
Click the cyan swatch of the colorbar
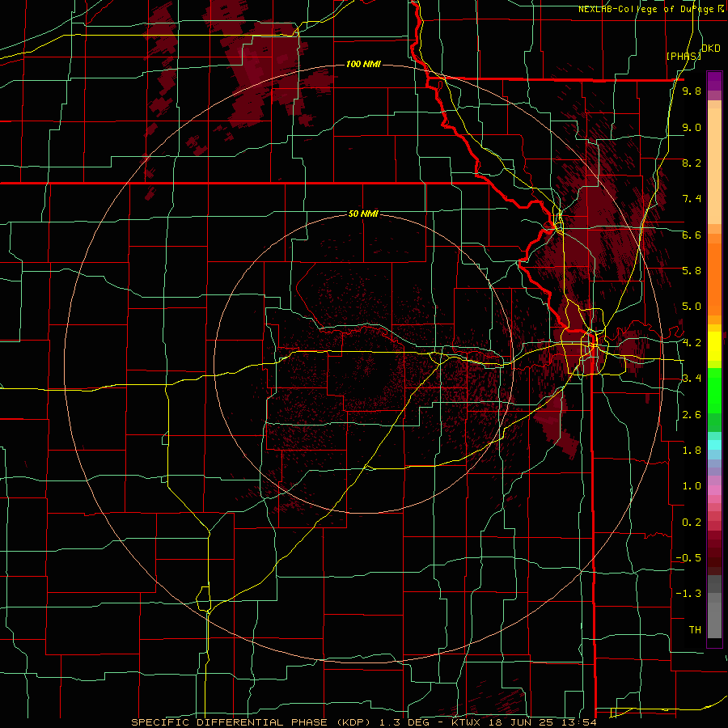[x=714, y=445]
